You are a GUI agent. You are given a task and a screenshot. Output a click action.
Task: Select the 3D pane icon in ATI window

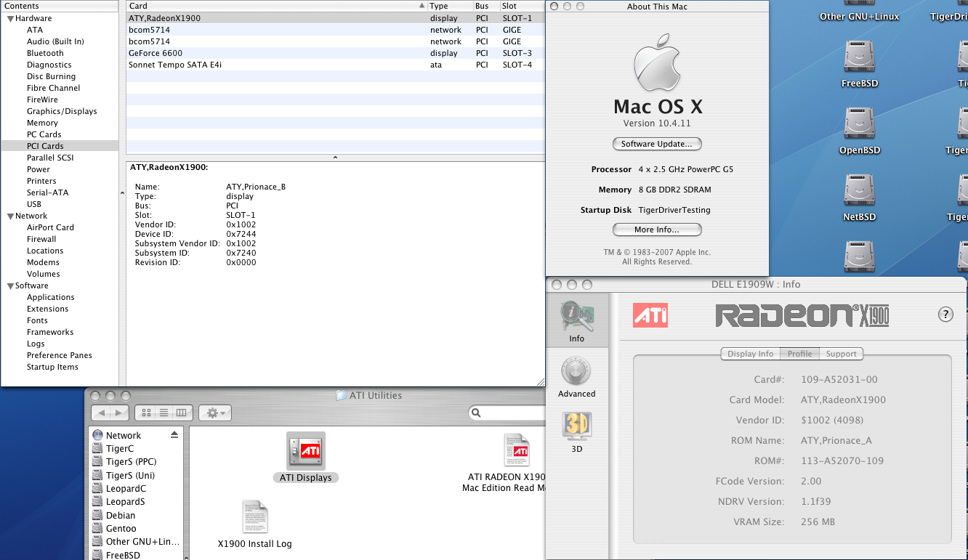[576, 426]
